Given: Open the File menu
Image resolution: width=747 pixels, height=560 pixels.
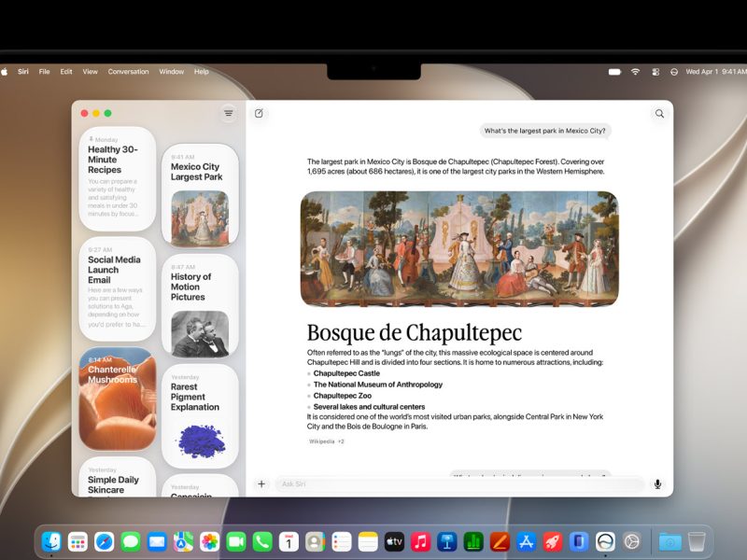Looking at the screenshot, I should pyautogui.click(x=44, y=72).
